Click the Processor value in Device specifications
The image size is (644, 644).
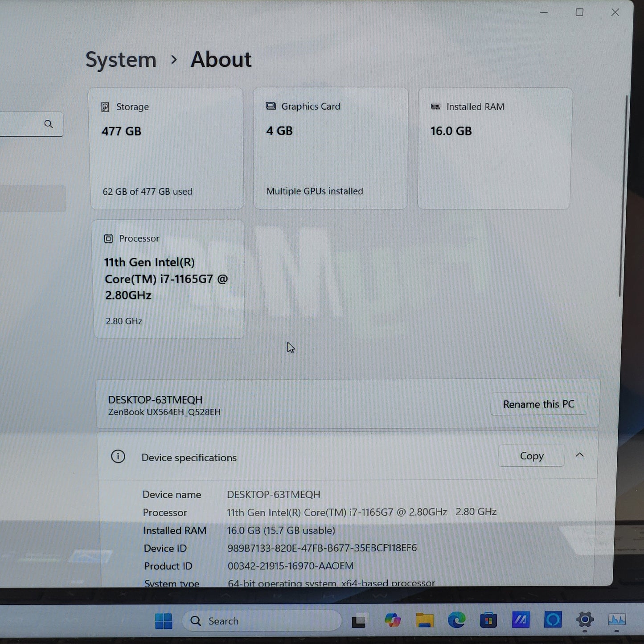click(361, 512)
